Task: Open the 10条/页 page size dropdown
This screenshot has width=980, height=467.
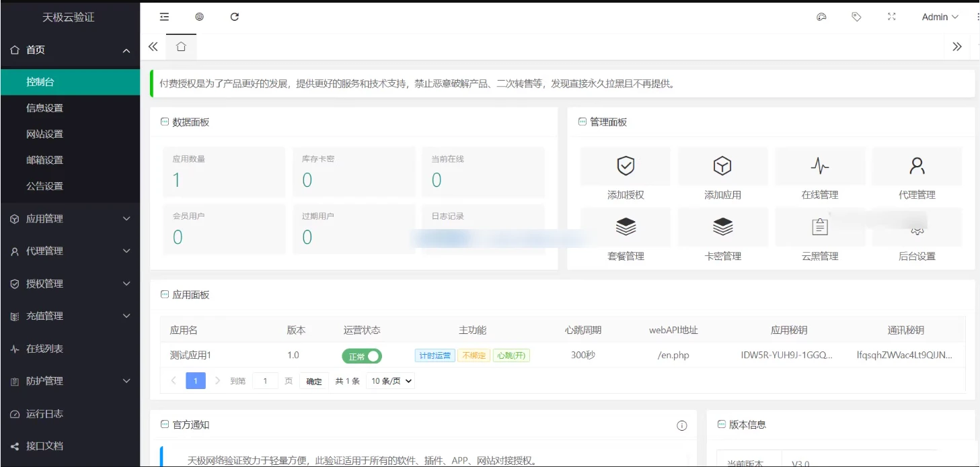Action: pos(390,380)
